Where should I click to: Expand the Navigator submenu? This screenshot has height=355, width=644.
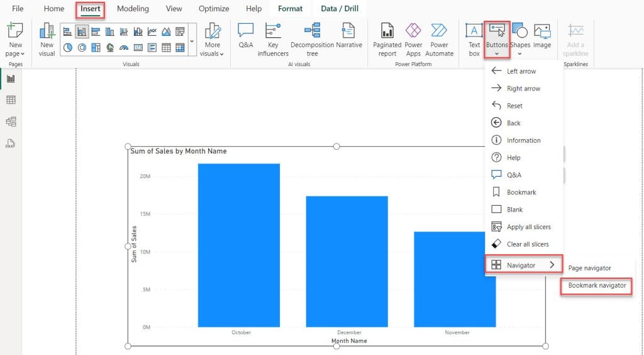[x=524, y=265]
